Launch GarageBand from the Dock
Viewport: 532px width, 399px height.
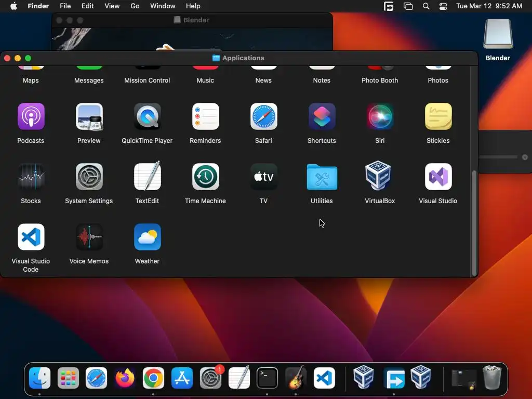click(296, 377)
